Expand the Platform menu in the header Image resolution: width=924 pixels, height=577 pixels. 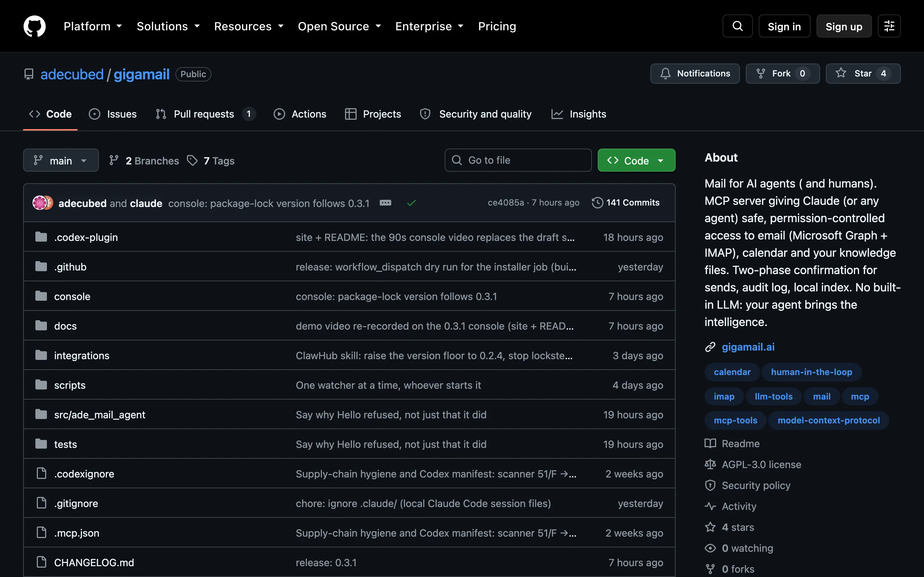tap(93, 26)
